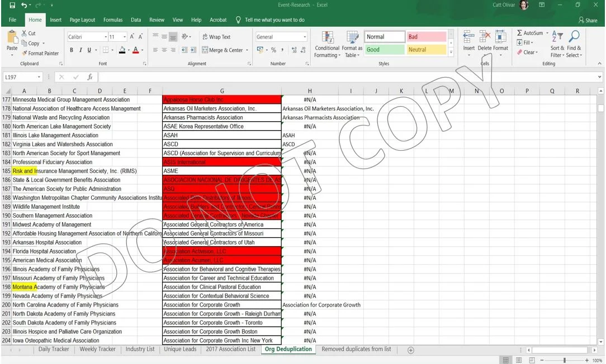606x364 pixels.
Task: Open the font size 11 dropdown
Action: point(125,37)
